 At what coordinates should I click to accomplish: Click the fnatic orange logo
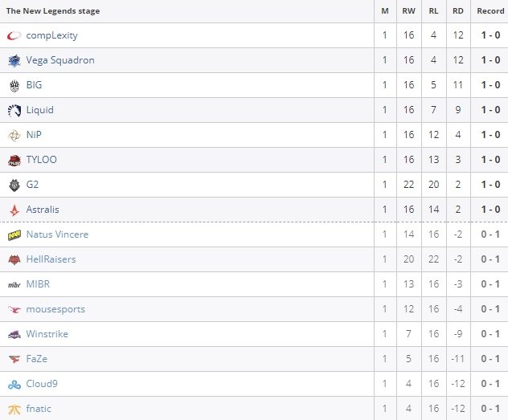click(14, 410)
